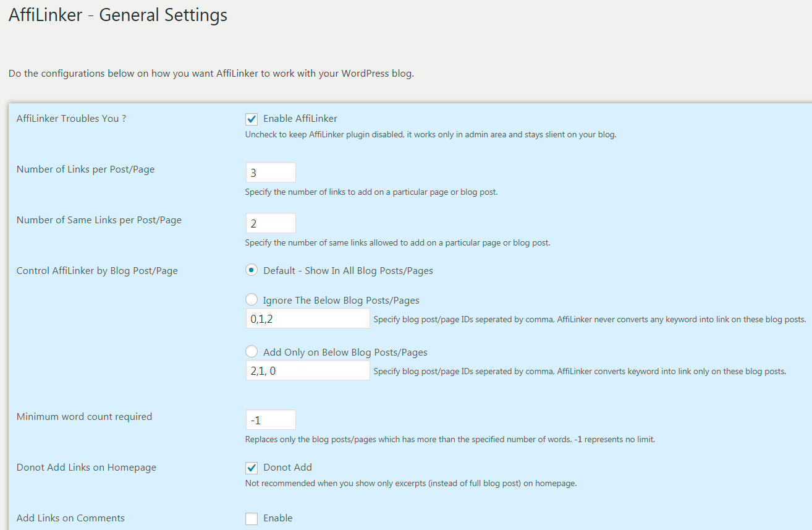Click the ignore IDs field containing 0,1,2

tap(308, 318)
